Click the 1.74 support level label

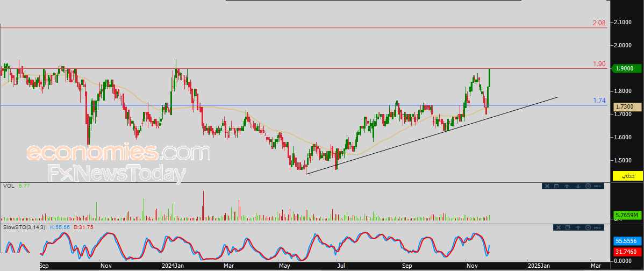(x=599, y=100)
